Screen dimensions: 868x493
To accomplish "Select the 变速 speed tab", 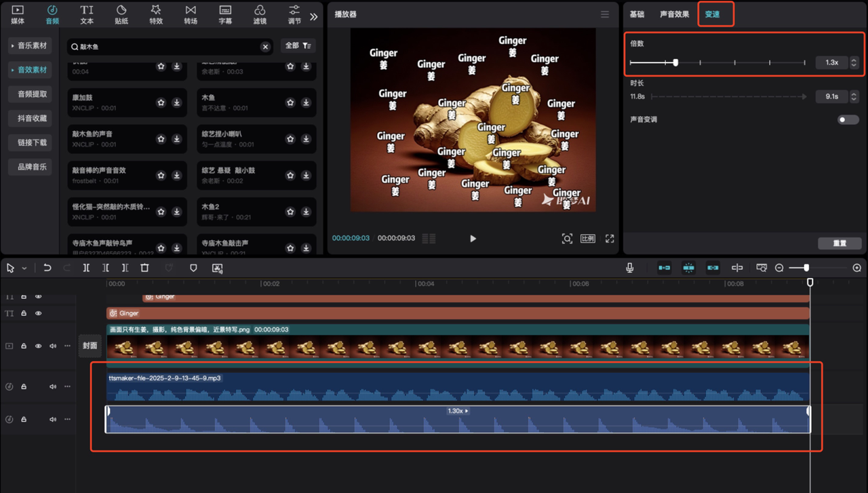I will pos(712,14).
